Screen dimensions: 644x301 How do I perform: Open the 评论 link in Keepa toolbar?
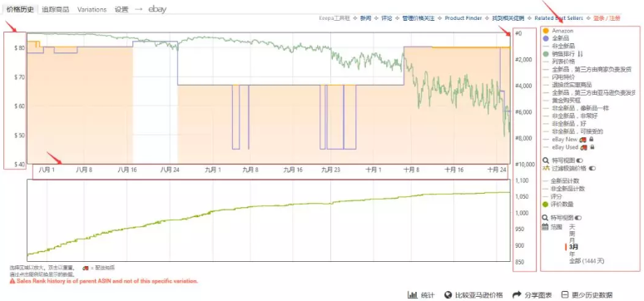pos(386,18)
